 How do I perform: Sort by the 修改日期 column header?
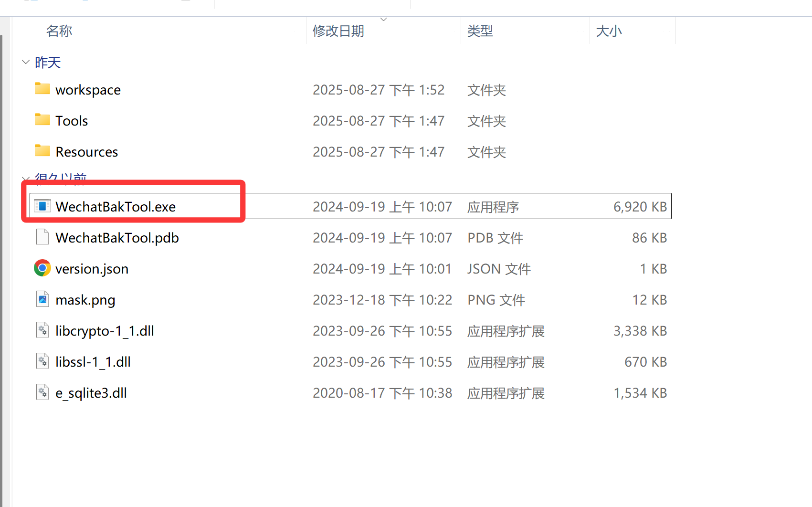[x=338, y=31]
